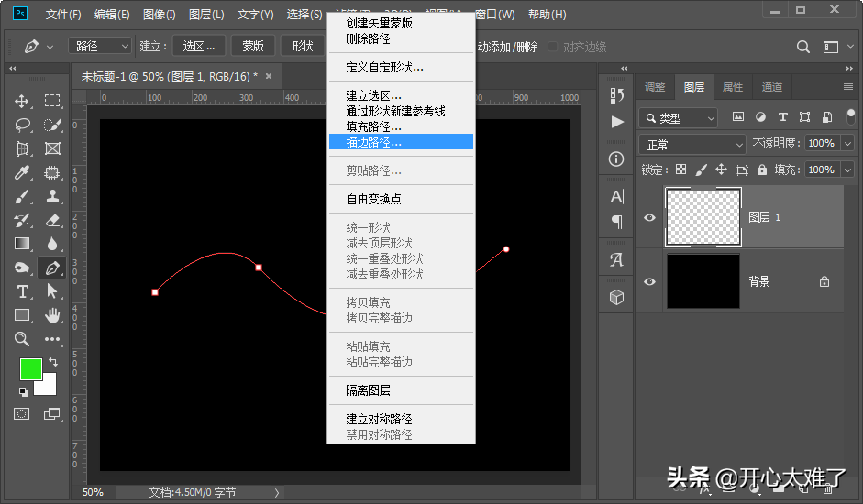The width and height of the screenshot is (863, 504).
Task: Select the 图层 1 layer thumbnail
Action: pyautogui.click(x=703, y=217)
